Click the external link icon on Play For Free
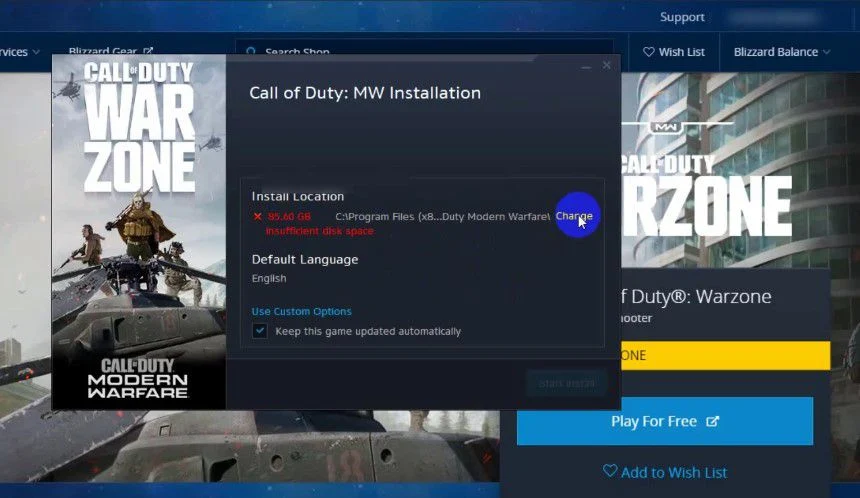Viewport: 860px width, 498px height. pos(712,421)
